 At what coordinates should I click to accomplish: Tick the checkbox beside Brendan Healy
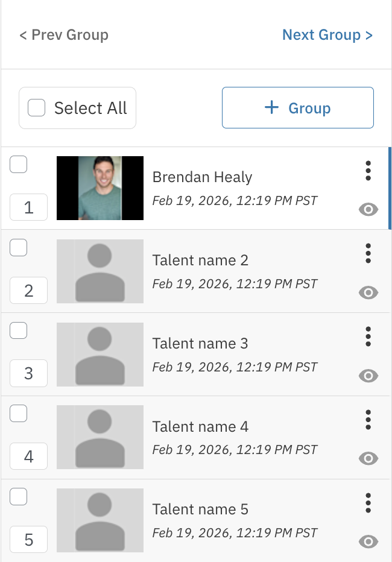19,164
